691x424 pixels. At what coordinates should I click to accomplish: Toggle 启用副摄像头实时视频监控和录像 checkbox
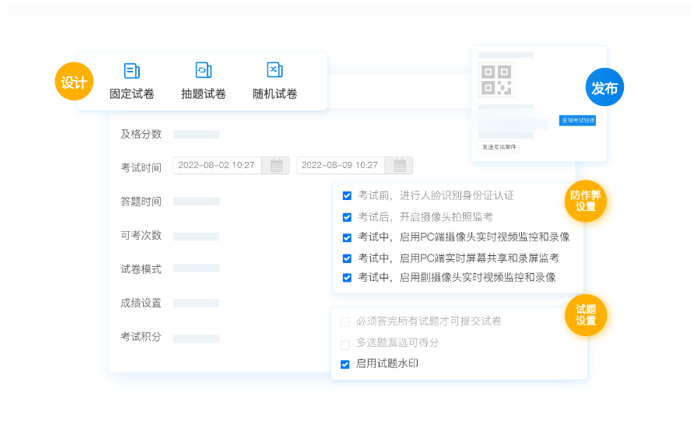click(x=347, y=277)
